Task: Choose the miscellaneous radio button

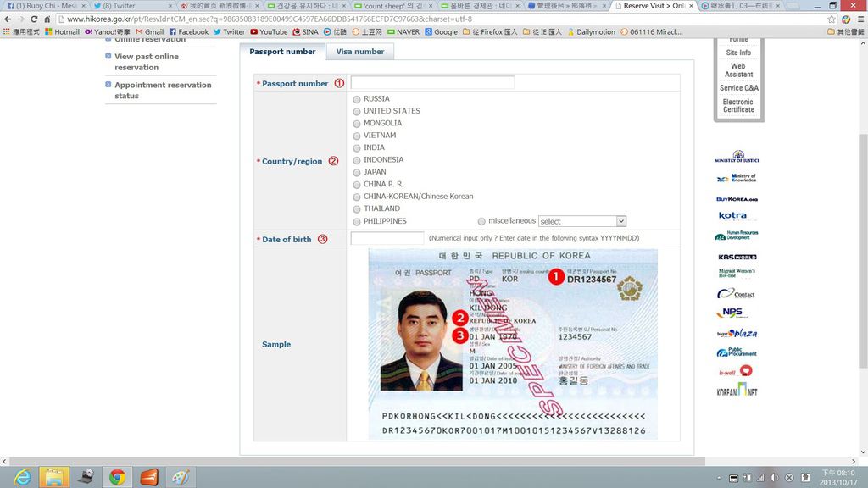Action: (x=481, y=221)
